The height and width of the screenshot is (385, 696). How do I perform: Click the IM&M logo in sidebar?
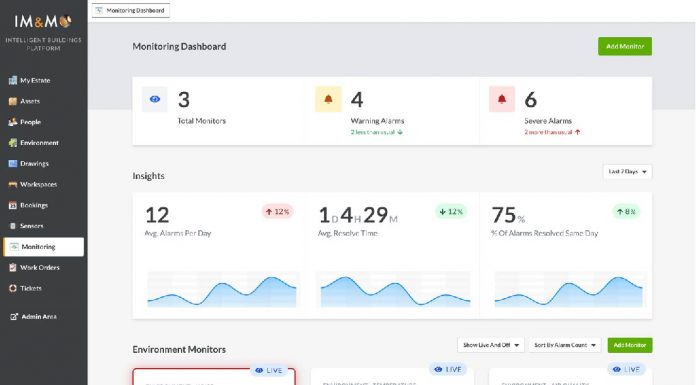tap(43, 21)
